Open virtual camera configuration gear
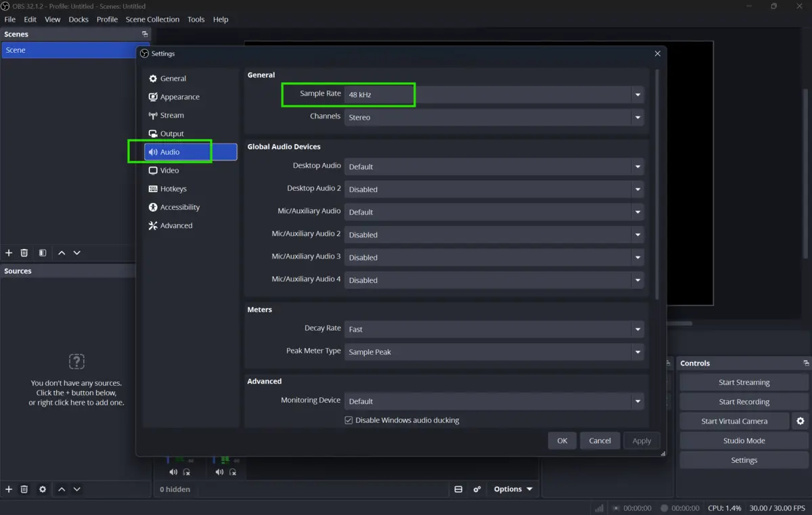812x515 pixels. click(800, 421)
